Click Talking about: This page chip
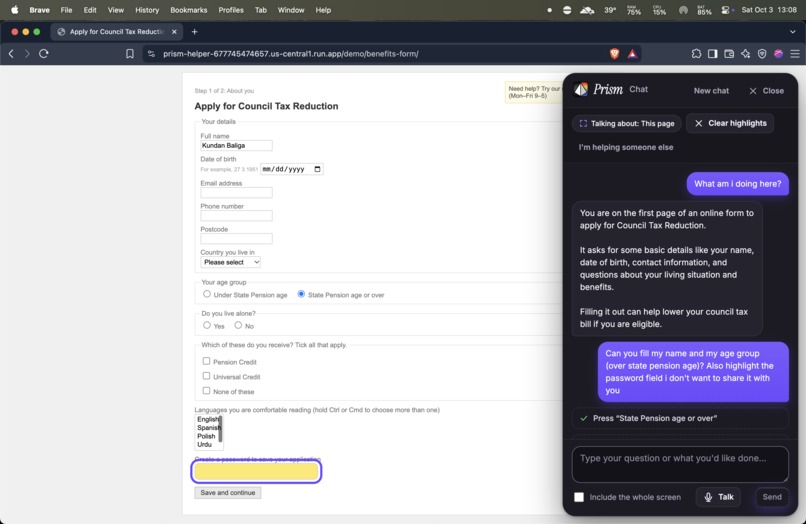The height and width of the screenshot is (524, 806). 627,123
